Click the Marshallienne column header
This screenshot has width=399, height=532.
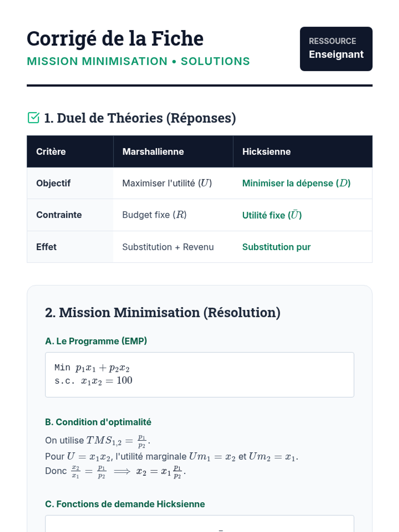pos(153,152)
